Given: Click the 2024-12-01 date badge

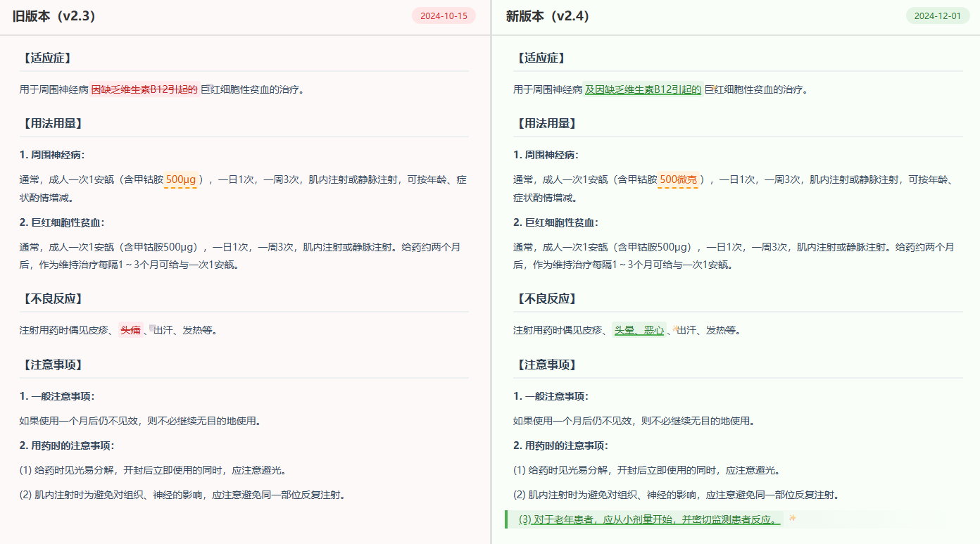Looking at the screenshot, I should tap(937, 16).
